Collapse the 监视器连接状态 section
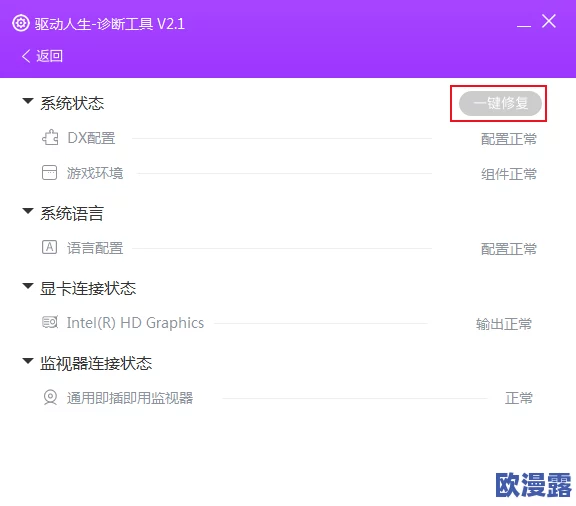 coord(28,361)
